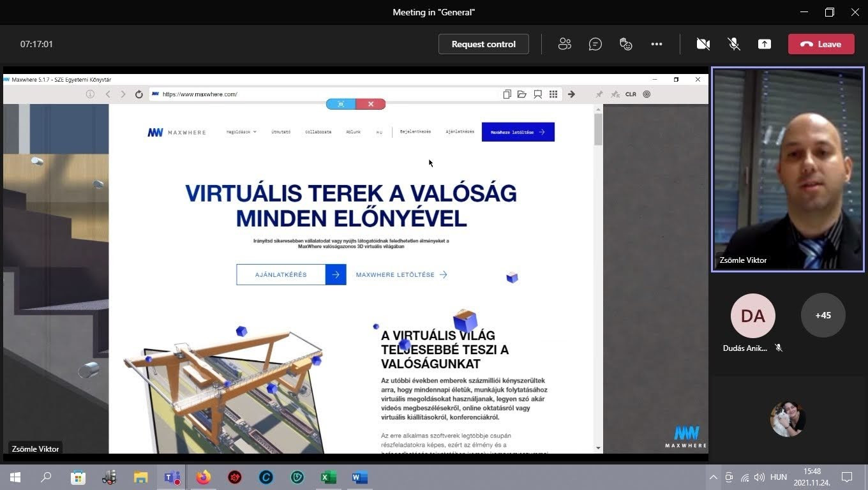Viewport: 868px width, 490px height.
Task: Open Excel from the taskbar
Action: click(x=328, y=477)
